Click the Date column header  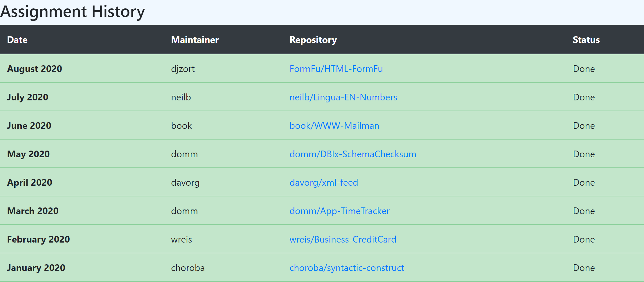click(17, 40)
